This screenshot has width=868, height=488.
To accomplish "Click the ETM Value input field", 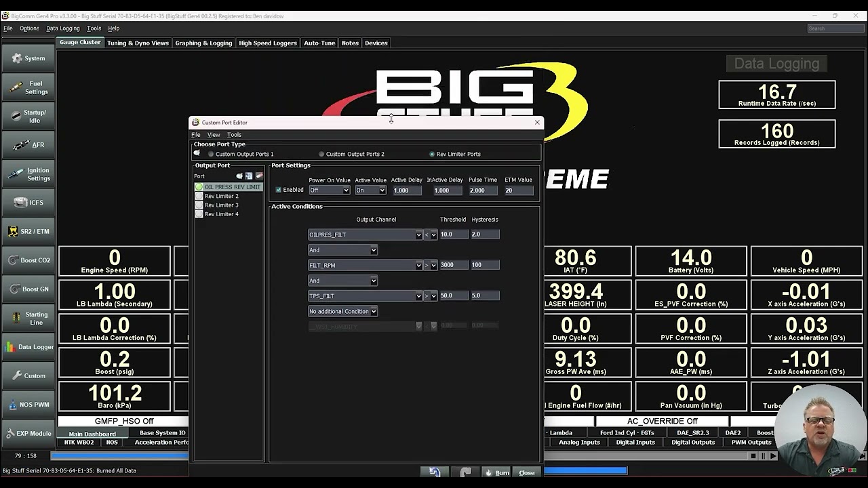I will (518, 190).
